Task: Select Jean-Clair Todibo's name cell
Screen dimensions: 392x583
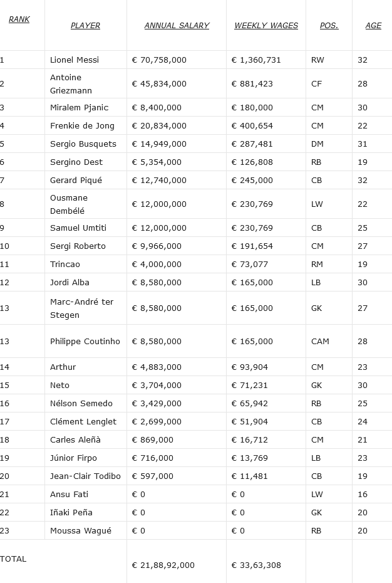Action: (85, 476)
